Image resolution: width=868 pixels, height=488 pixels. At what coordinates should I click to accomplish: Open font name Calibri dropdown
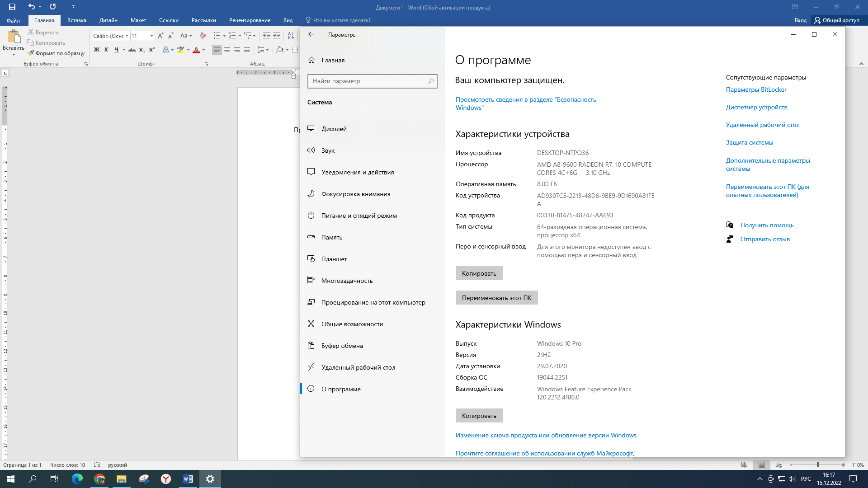[x=127, y=36]
